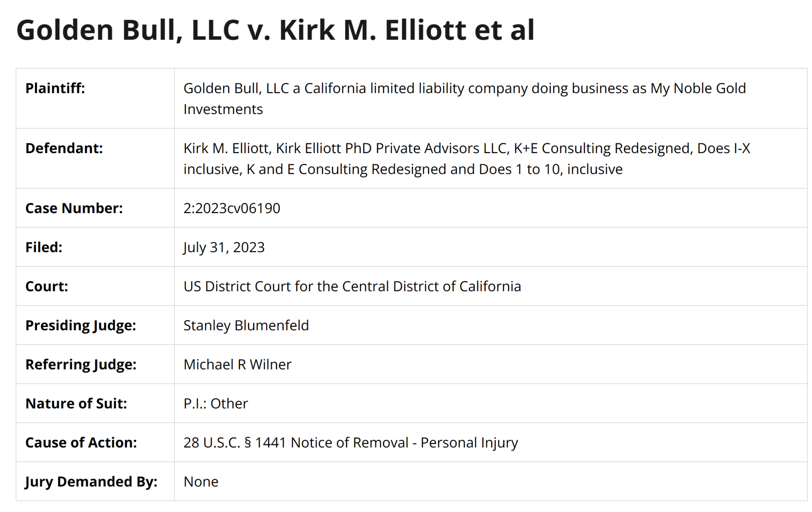Select the Referring Judge label

[80, 364]
